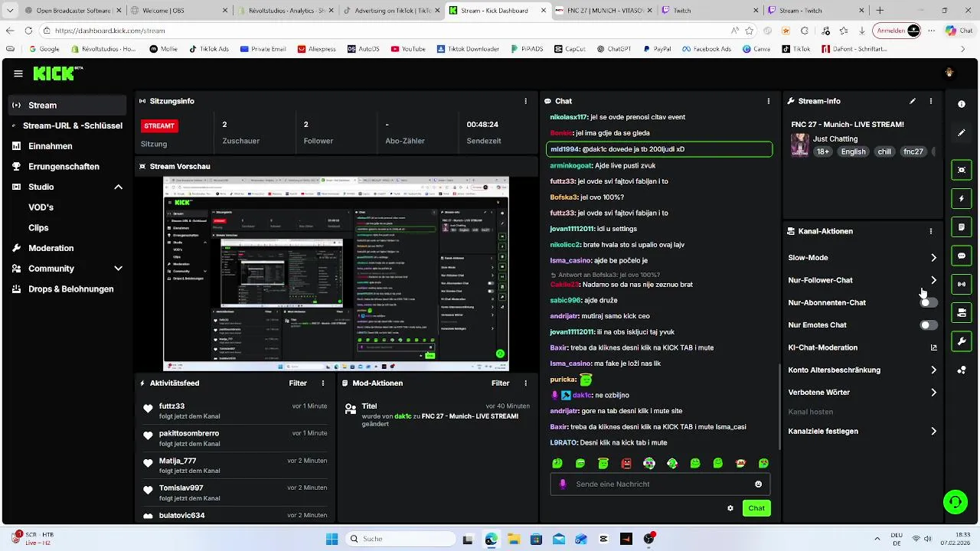Click the Sende eine Nachricht input field

coord(660,484)
